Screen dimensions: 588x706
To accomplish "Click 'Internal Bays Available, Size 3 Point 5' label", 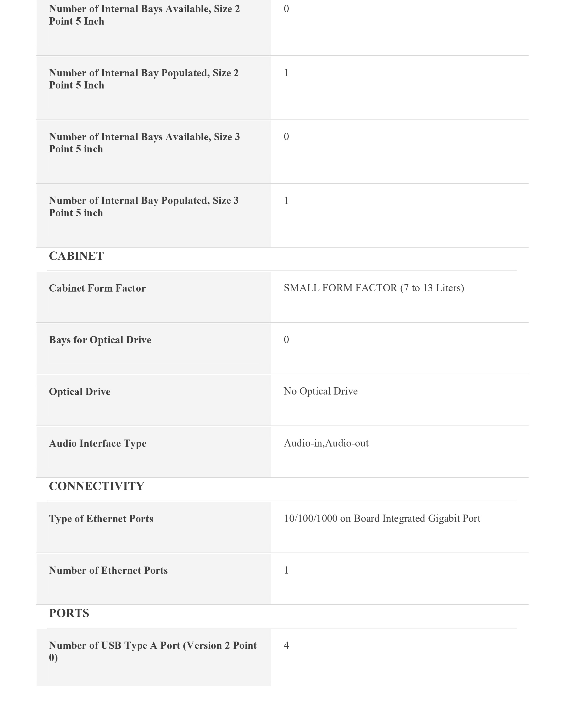I will click(144, 143).
